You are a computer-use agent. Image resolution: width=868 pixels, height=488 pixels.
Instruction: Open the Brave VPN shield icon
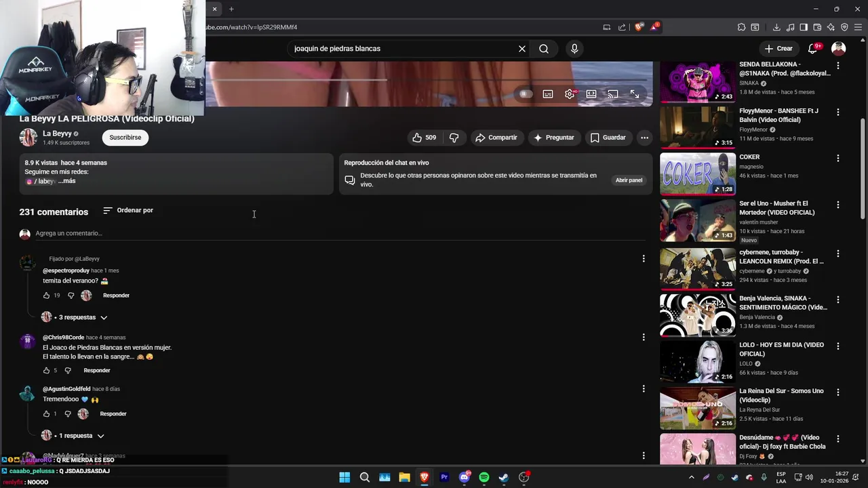[x=844, y=27]
